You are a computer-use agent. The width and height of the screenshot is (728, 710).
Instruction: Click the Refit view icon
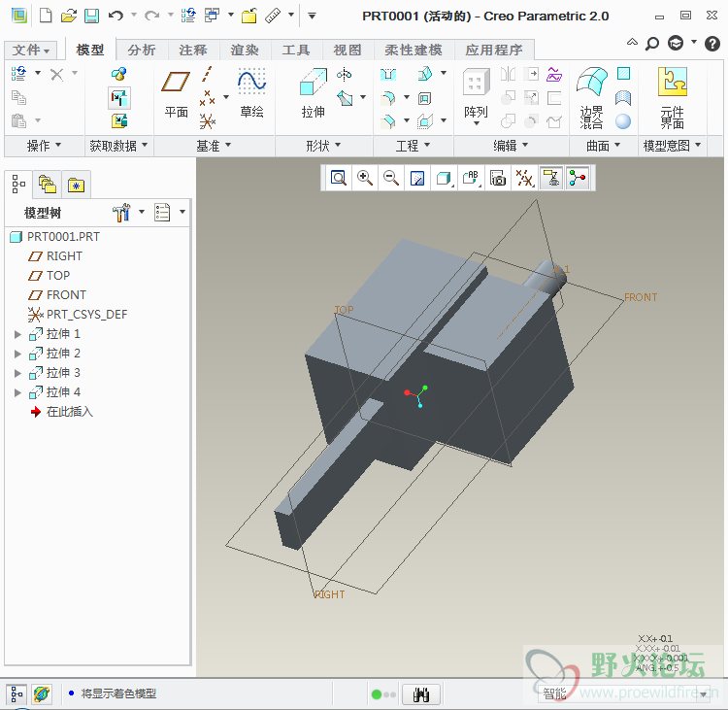click(x=339, y=178)
